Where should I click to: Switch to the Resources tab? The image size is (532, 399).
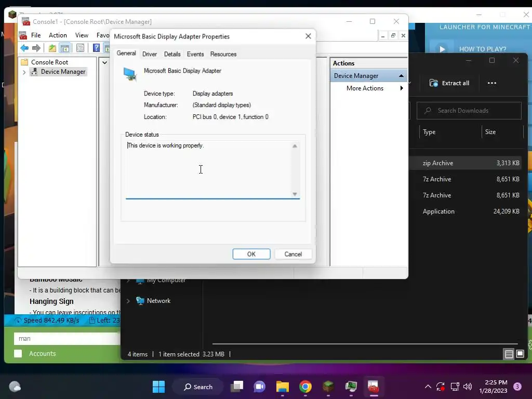coord(223,54)
